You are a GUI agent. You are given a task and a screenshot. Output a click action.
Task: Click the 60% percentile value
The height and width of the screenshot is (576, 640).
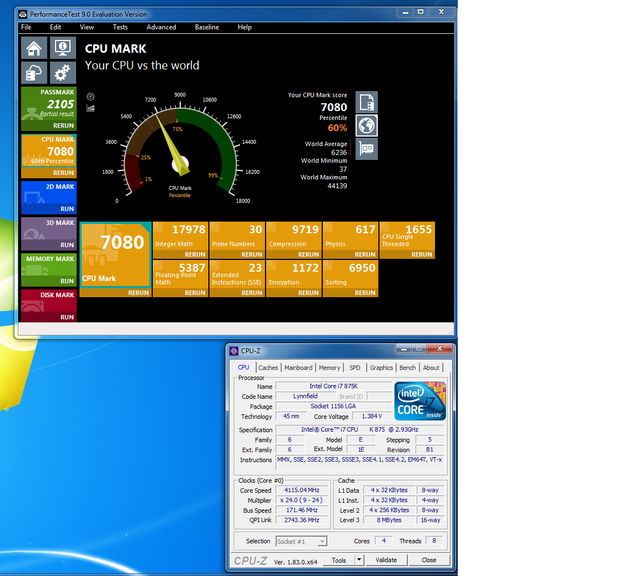tap(337, 128)
